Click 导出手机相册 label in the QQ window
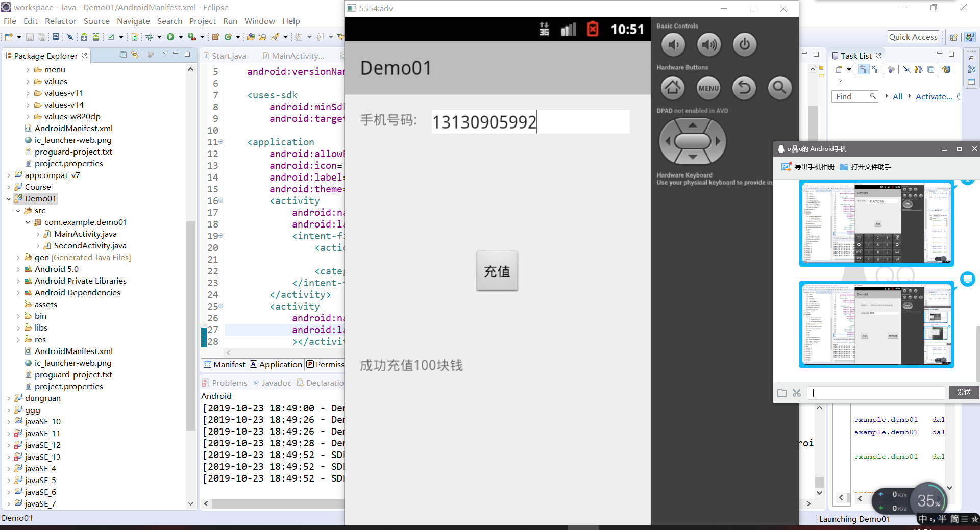Image resolution: width=980 pixels, height=530 pixels. (814, 167)
